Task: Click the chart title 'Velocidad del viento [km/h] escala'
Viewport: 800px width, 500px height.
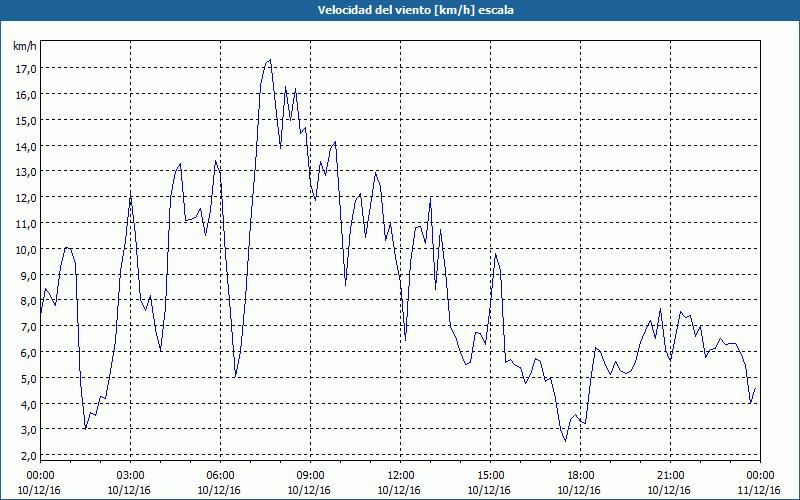Action: 415,10
